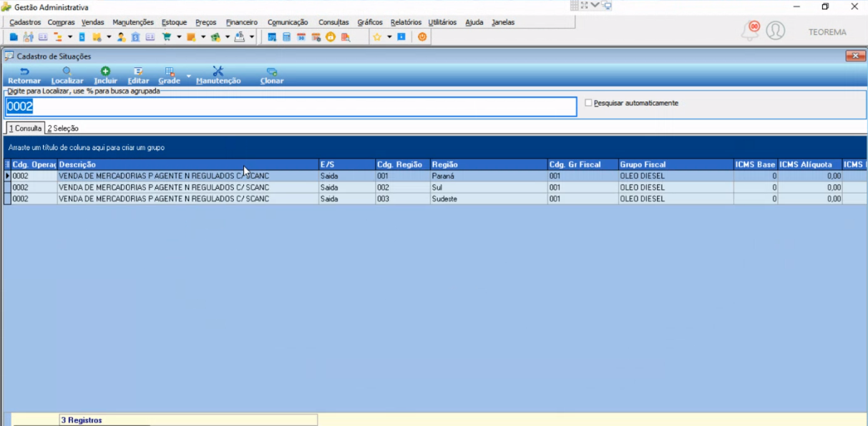Open the Relatórios menu
This screenshot has height=426, width=868.
click(x=406, y=22)
